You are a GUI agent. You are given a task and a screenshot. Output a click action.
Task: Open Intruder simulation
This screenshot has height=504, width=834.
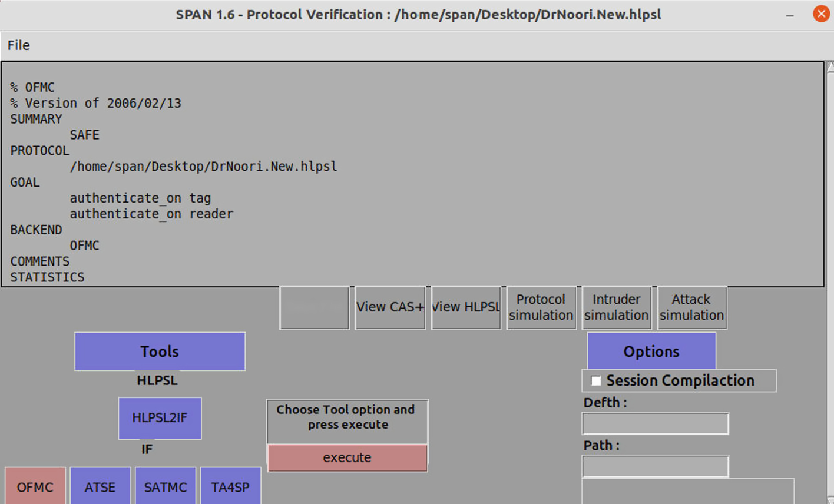coord(617,307)
